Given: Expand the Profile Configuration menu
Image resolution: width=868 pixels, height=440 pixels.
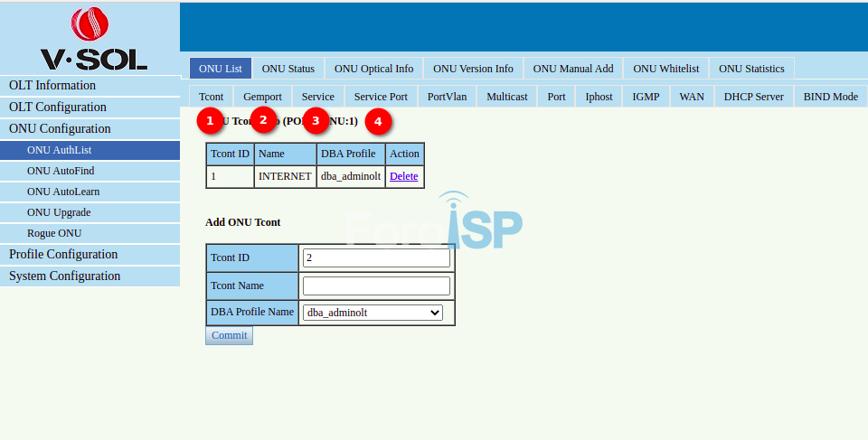Looking at the screenshot, I should tap(63, 255).
